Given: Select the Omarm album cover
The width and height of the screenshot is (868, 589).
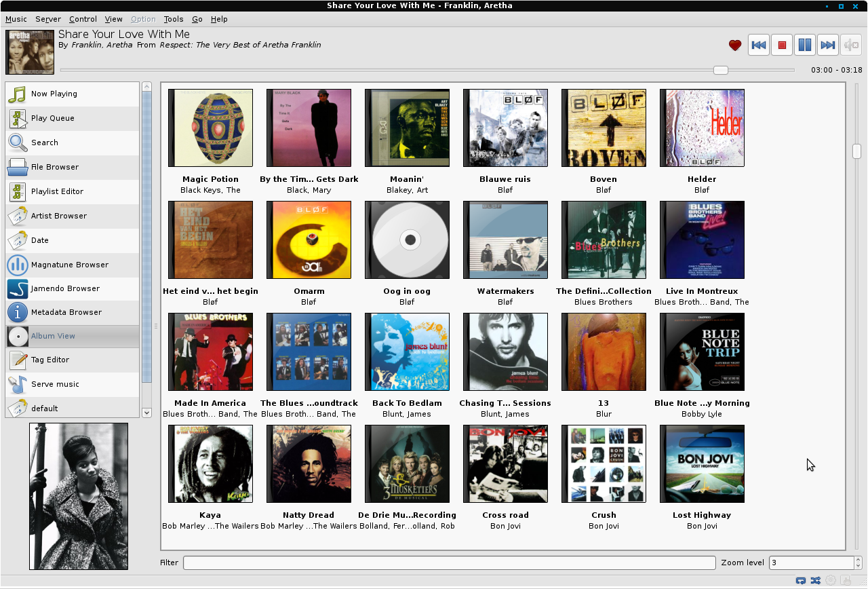Looking at the screenshot, I should [309, 240].
